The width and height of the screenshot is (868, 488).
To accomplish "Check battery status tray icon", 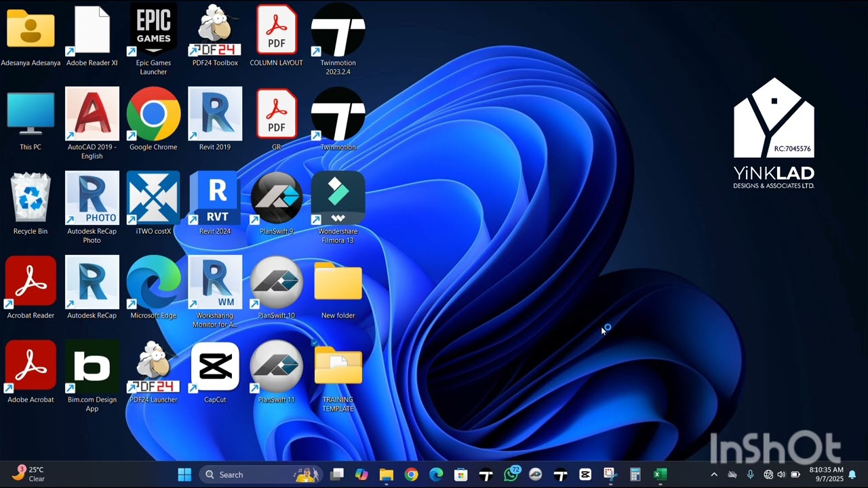I will coord(795,474).
